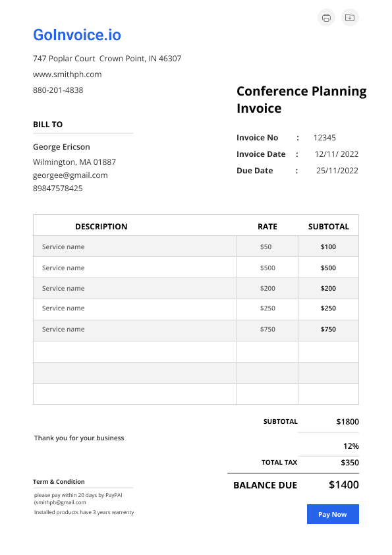Click the BALANCE DUE amount $1400
The image size is (392, 555).
coord(344,484)
